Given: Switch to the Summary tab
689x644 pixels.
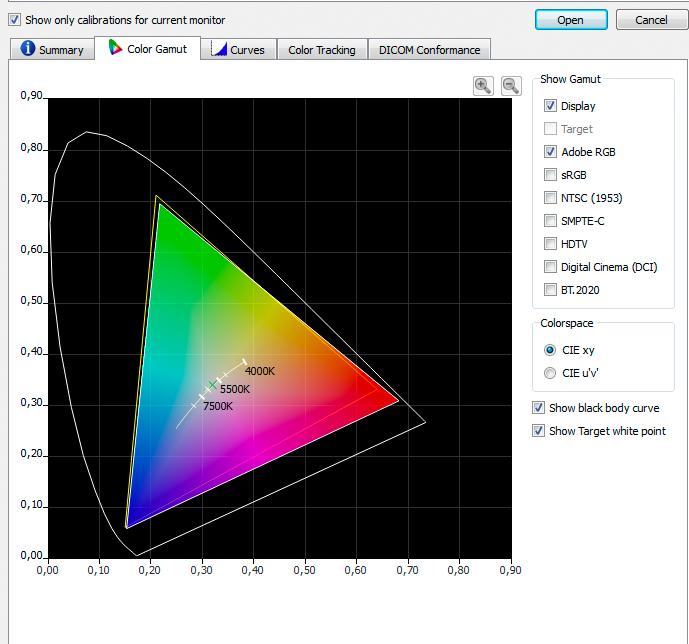Looking at the screenshot, I should [52, 49].
